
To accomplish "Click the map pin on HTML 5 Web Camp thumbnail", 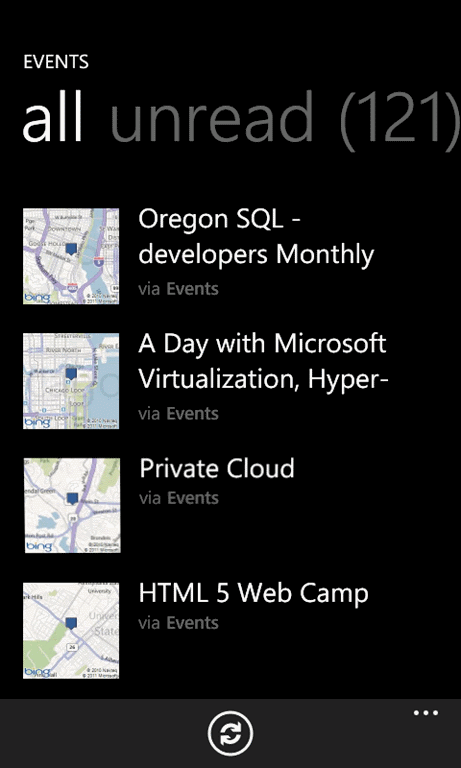I will (x=72, y=624).
